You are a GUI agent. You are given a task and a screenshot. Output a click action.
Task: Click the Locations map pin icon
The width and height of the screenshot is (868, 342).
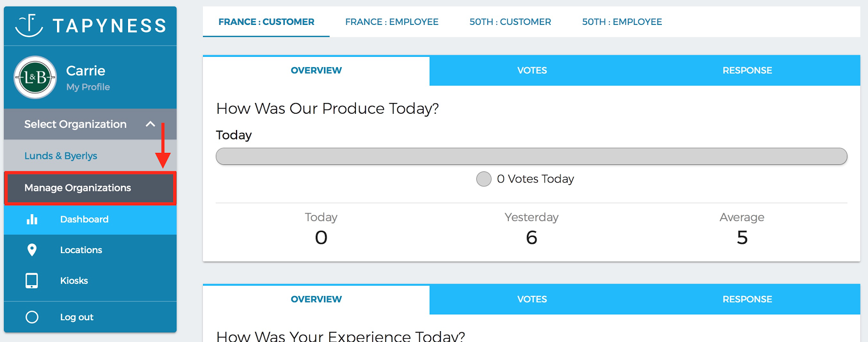(x=32, y=250)
